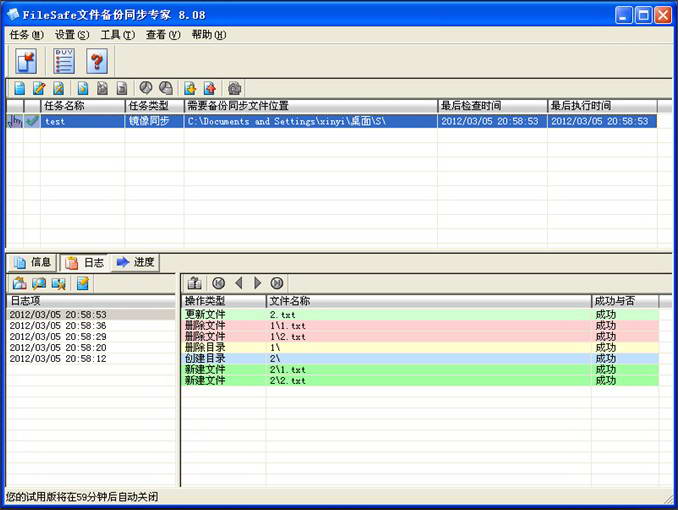Jump to first log page
The image size is (678, 510).
click(219, 283)
